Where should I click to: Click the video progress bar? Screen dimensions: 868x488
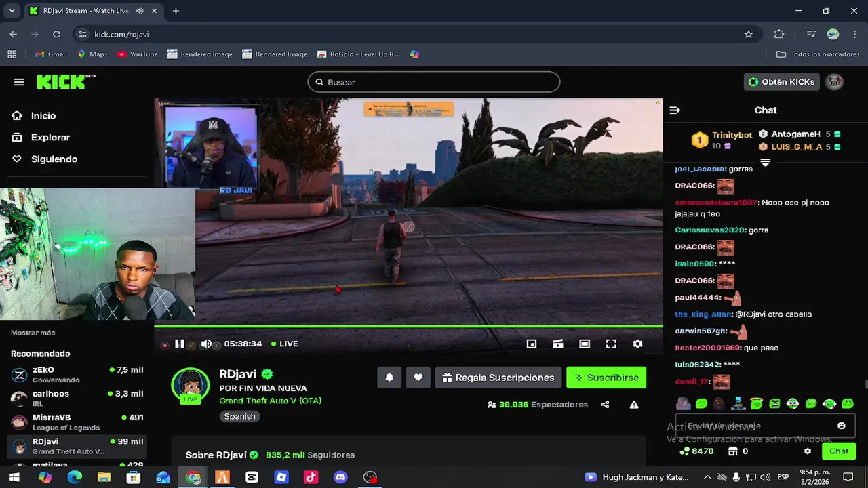point(408,327)
